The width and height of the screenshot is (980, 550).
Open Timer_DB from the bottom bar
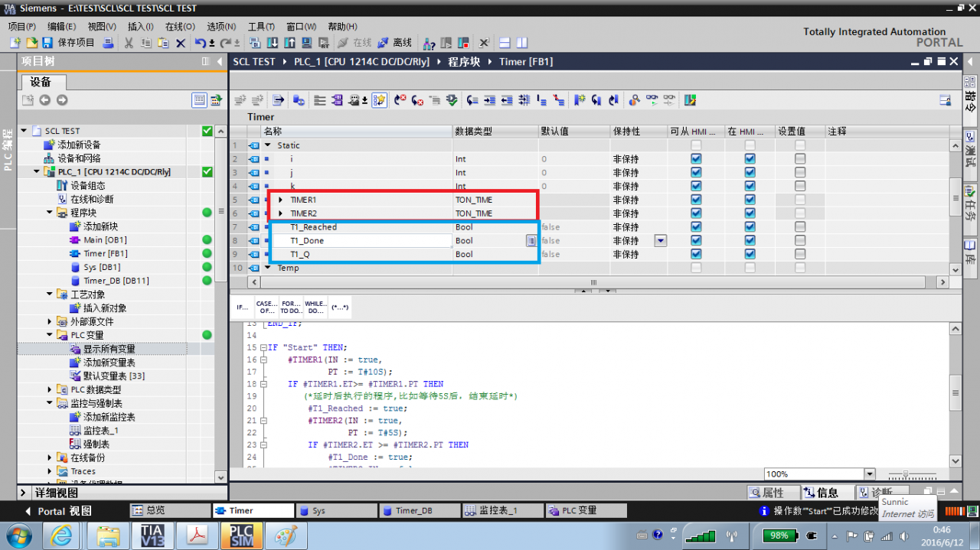(418, 510)
